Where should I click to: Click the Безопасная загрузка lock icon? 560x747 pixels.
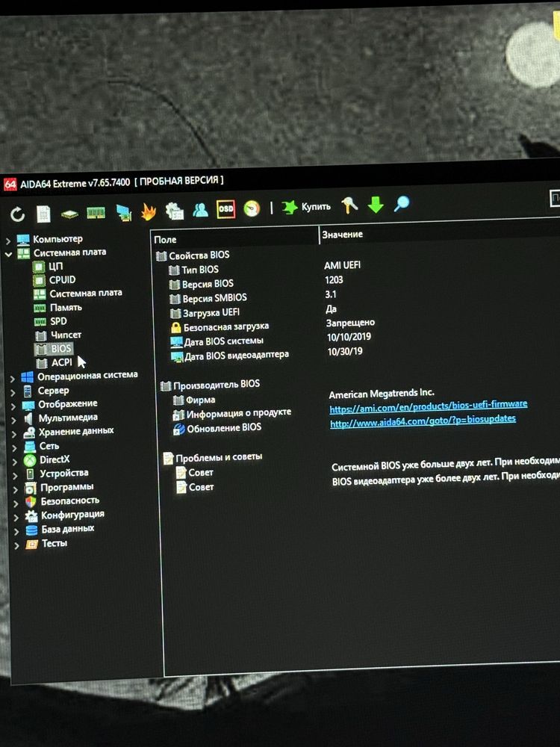tap(176, 328)
